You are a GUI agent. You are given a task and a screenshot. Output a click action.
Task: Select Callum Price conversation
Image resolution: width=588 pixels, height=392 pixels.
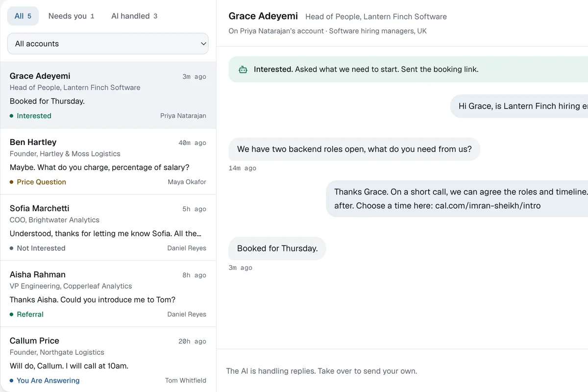(x=108, y=359)
